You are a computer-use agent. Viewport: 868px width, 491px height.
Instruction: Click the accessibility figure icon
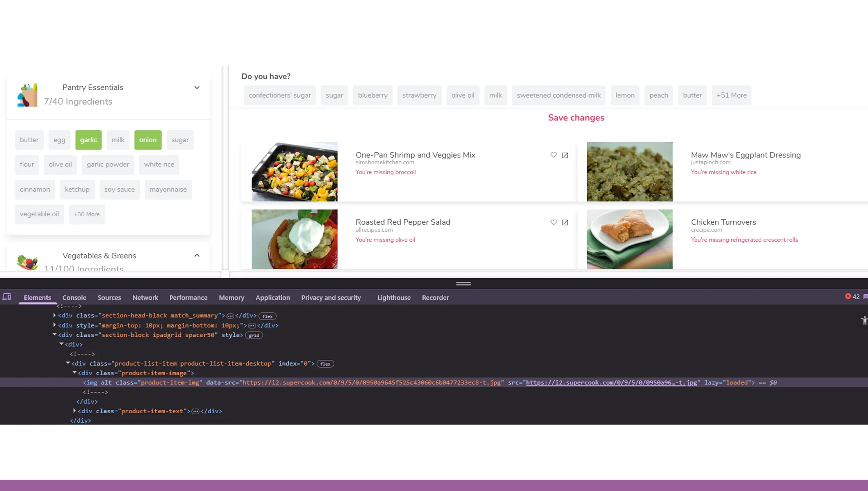click(864, 320)
